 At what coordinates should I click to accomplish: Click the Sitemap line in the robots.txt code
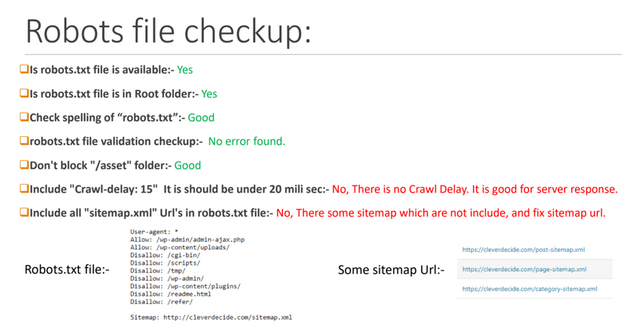point(211,317)
